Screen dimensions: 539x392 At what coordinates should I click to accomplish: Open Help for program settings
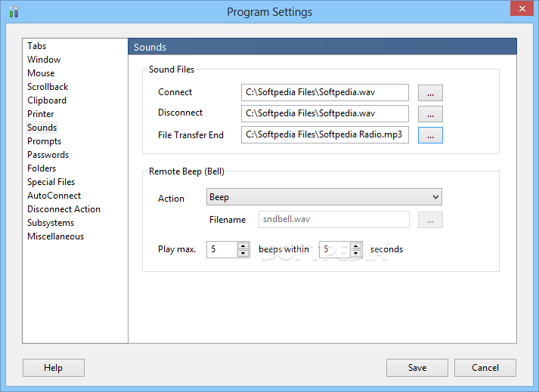pyautogui.click(x=53, y=368)
